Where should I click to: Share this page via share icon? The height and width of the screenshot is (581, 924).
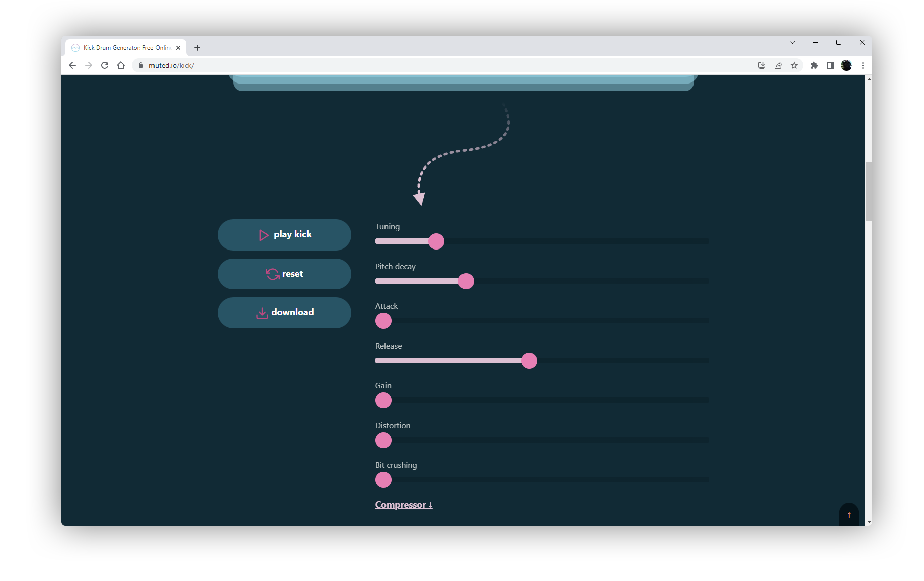pos(778,65)
